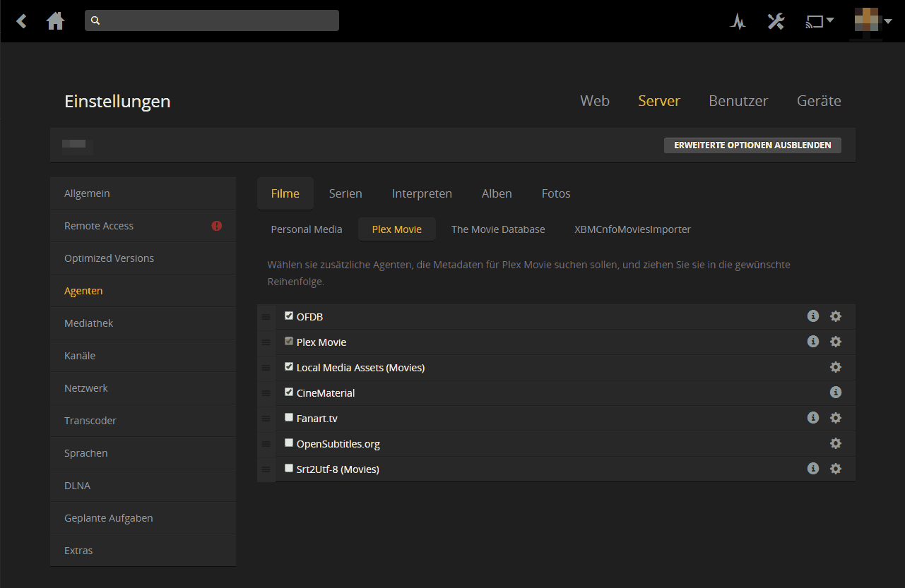Select the Plex Movie sub-tab
The height and width of the screenshot is (588, 905).
tap(397, 229)
